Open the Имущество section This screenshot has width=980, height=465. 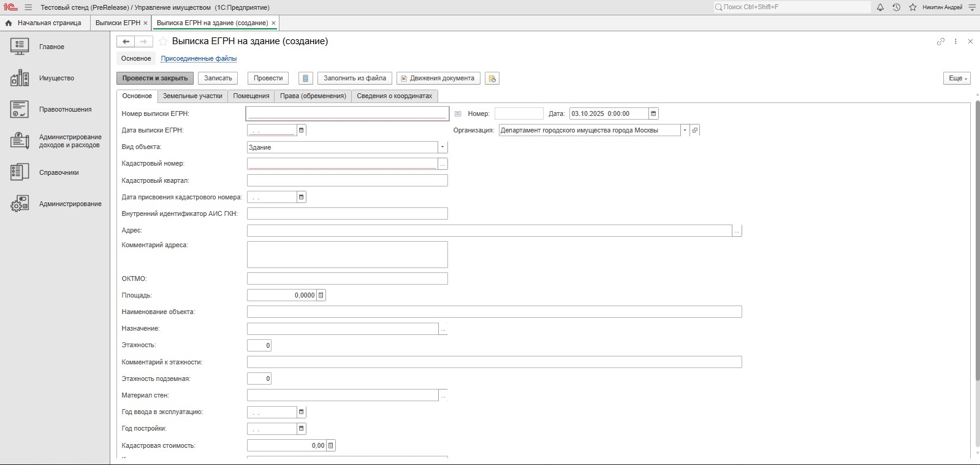(56, 79)
